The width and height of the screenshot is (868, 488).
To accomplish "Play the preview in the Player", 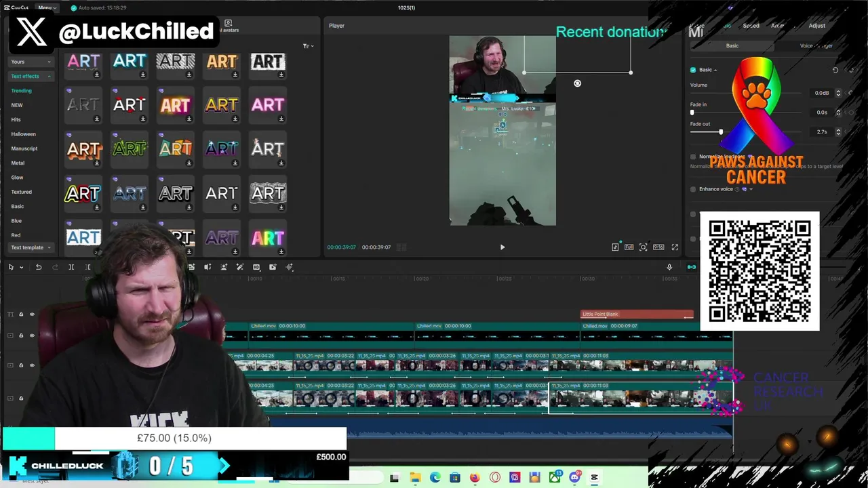I will (502, 247).
